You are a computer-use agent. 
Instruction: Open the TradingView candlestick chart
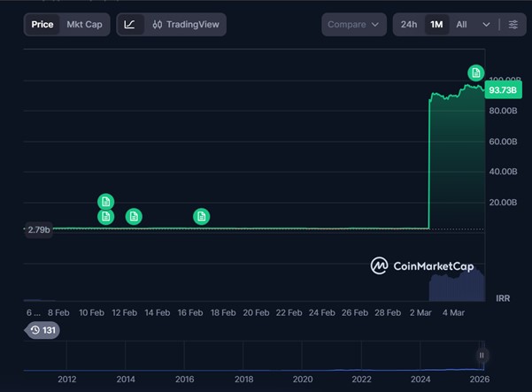(185, 25)
